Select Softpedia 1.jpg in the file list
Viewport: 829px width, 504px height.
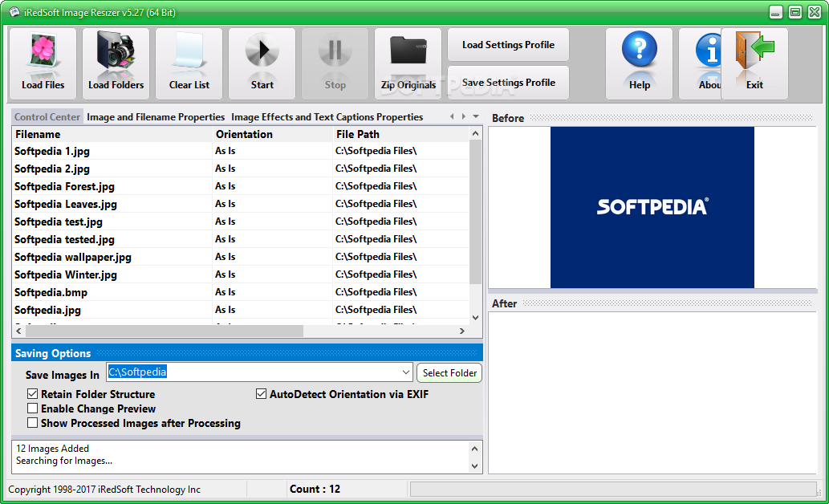pos(240,151)
